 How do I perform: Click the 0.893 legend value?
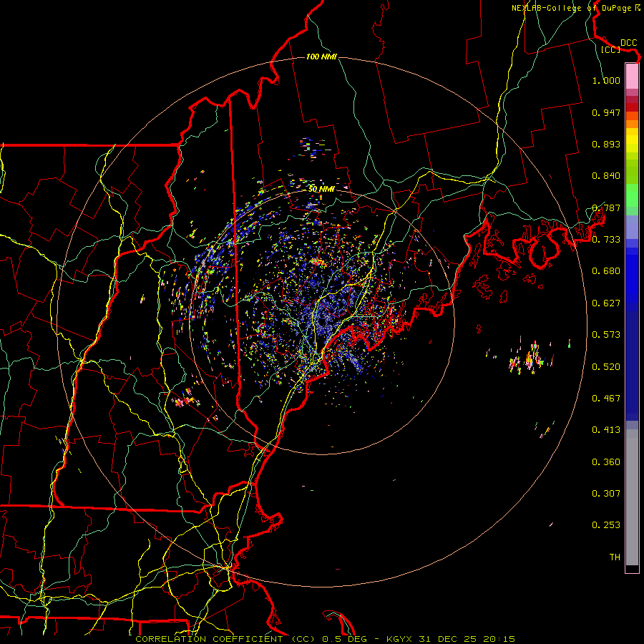tap(606, 144)
